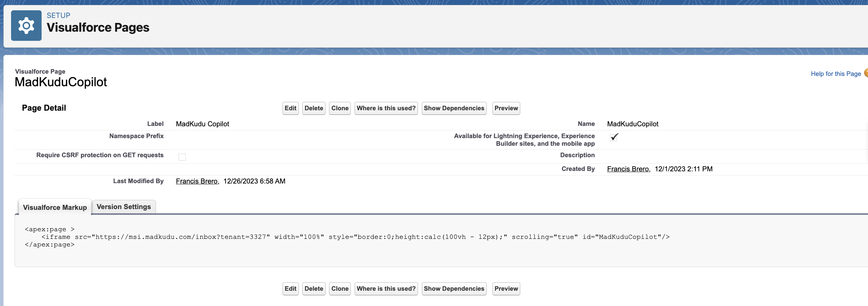Open bottom 'Where is this used?' button
Viewport: 868px width, 306px height.
point(386,289)
